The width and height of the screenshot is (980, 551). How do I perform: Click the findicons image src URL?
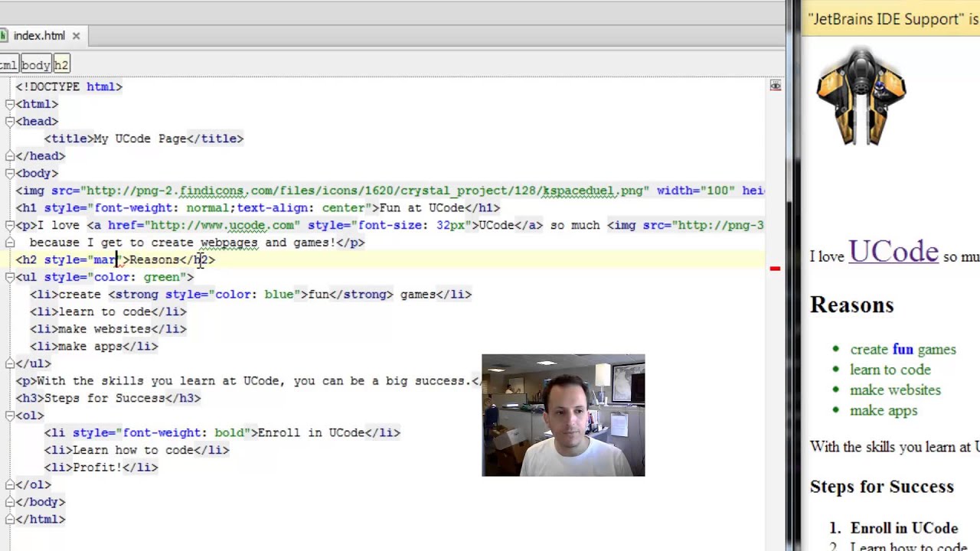coord(364,191)
